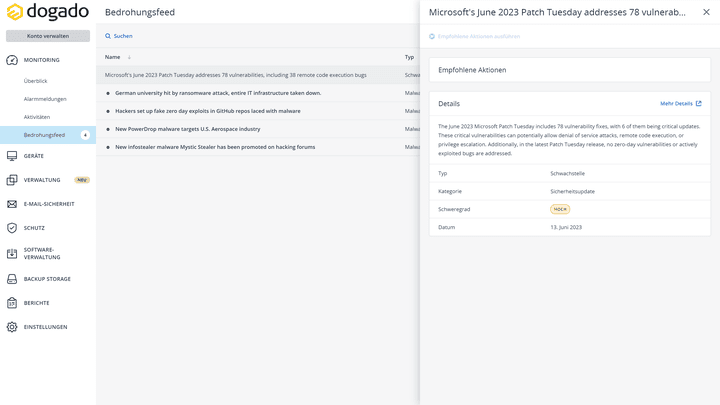Expand the Empfohlene Aktionen section
The image size is (720, 405).
pyautogui.click(x=569, y=70)
